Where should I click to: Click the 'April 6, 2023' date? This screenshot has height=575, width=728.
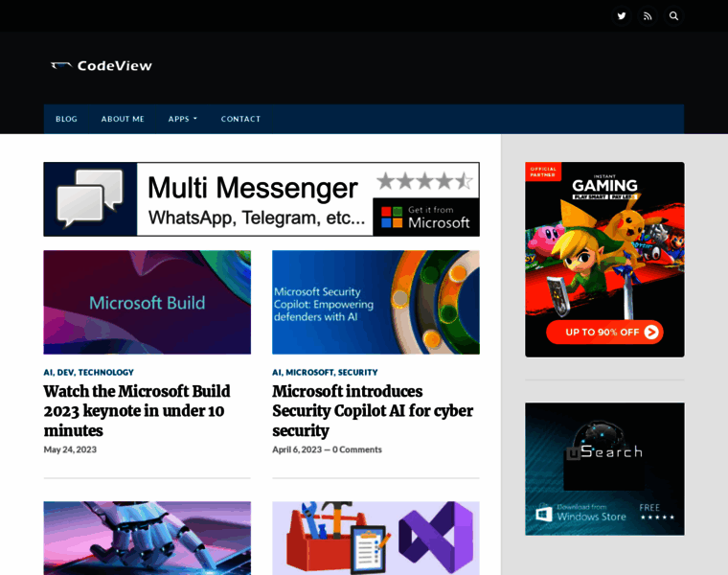click(x=297, y=449)
